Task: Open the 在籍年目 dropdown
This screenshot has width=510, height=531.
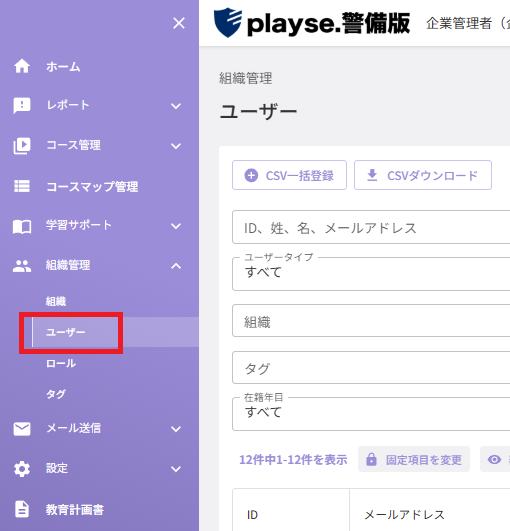Action: (x=371, y=414)
